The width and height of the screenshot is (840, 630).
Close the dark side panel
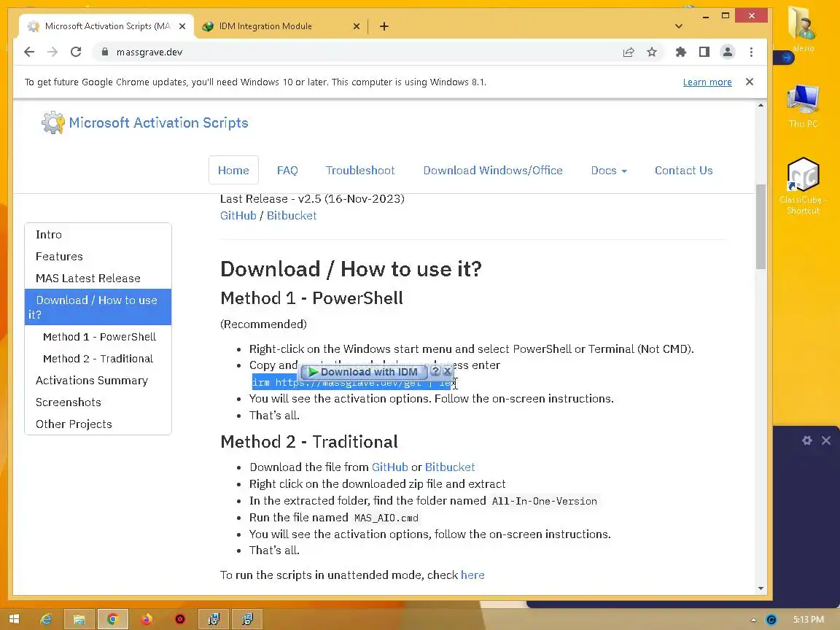point(826,440)
